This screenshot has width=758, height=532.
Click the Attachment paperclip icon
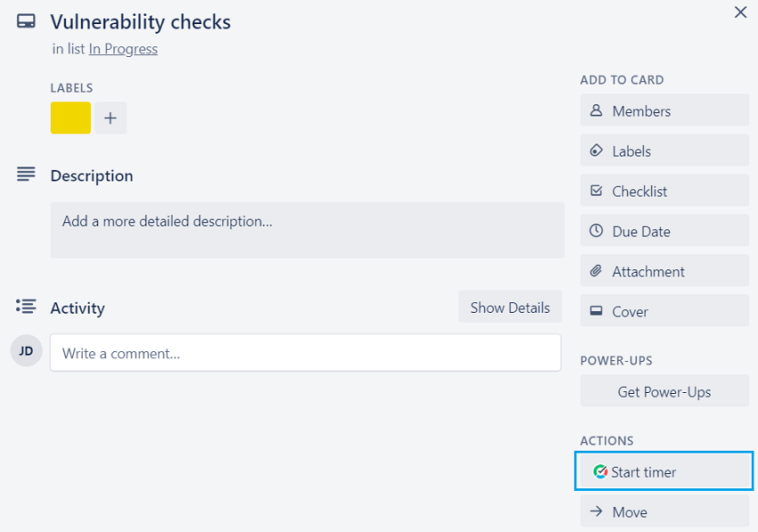[597, 271]
